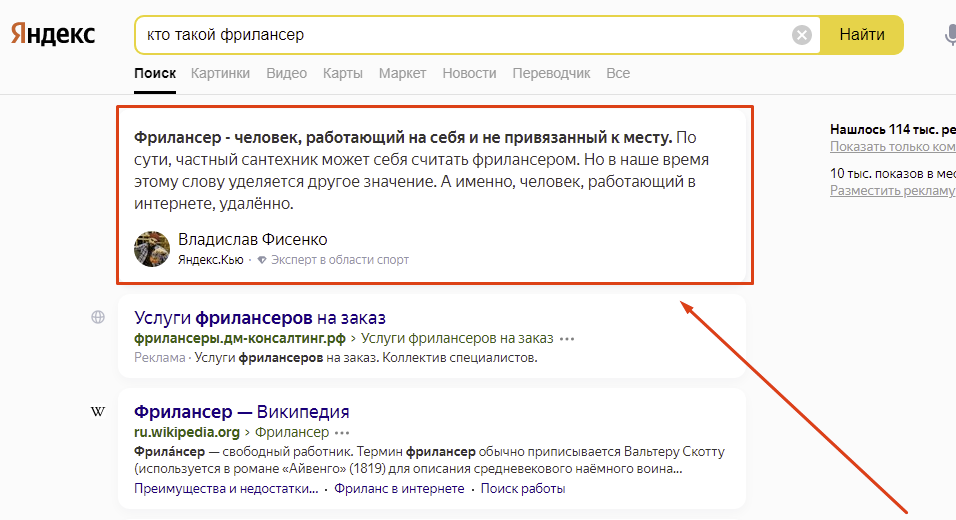Click the bold answer sentence 'Фрилансер - человек, работающий на себя'
Viewport: 956px width, 520px height.
[x=403, y=138]
